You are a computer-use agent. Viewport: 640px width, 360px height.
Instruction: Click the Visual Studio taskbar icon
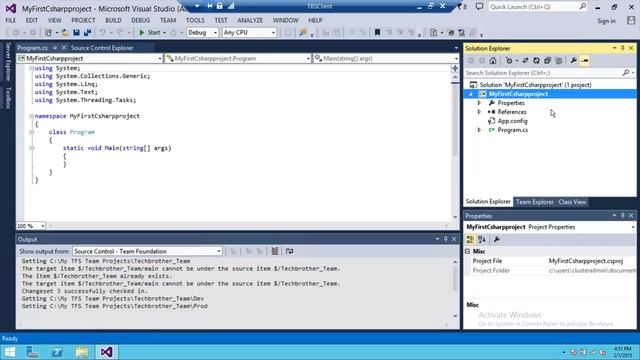[106, 352]
